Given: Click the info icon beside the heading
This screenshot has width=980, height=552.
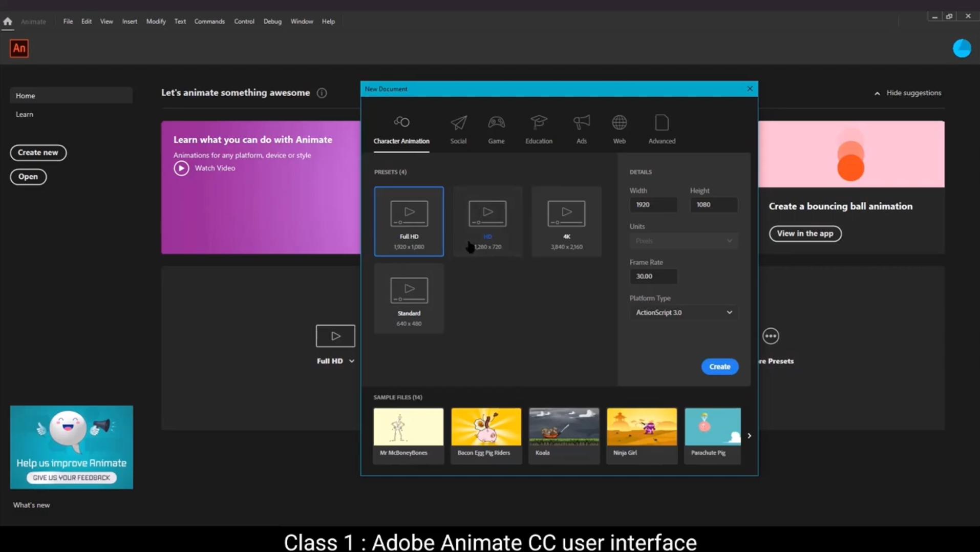Looking at the screenshot, I should [322, 93].
